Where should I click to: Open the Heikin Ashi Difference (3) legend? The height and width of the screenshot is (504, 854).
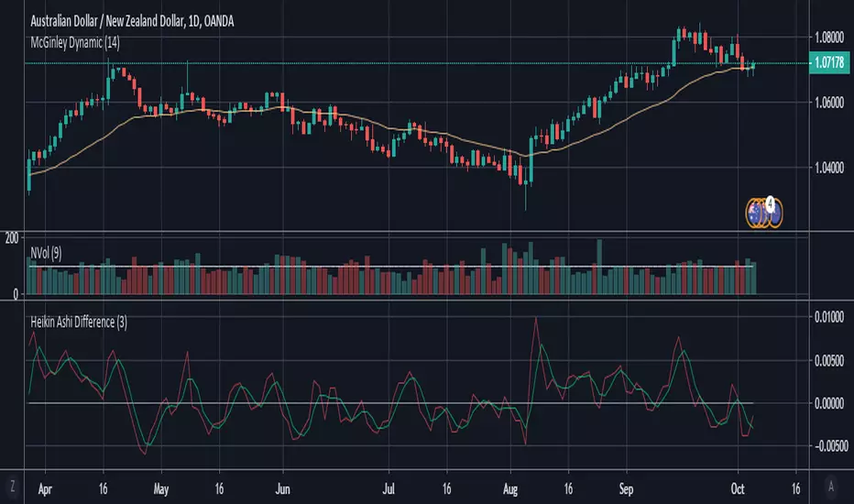pos(79,322)
